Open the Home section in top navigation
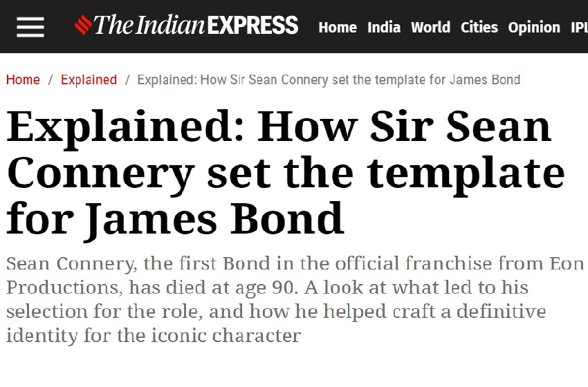This screenshot has height=387, width=588. point(338,28)
